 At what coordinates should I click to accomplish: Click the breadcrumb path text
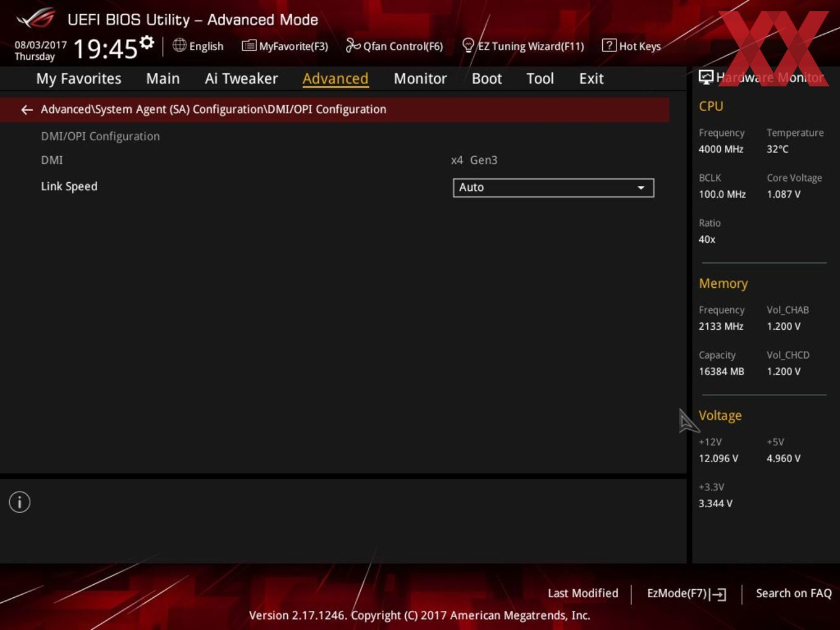(213, 109)
